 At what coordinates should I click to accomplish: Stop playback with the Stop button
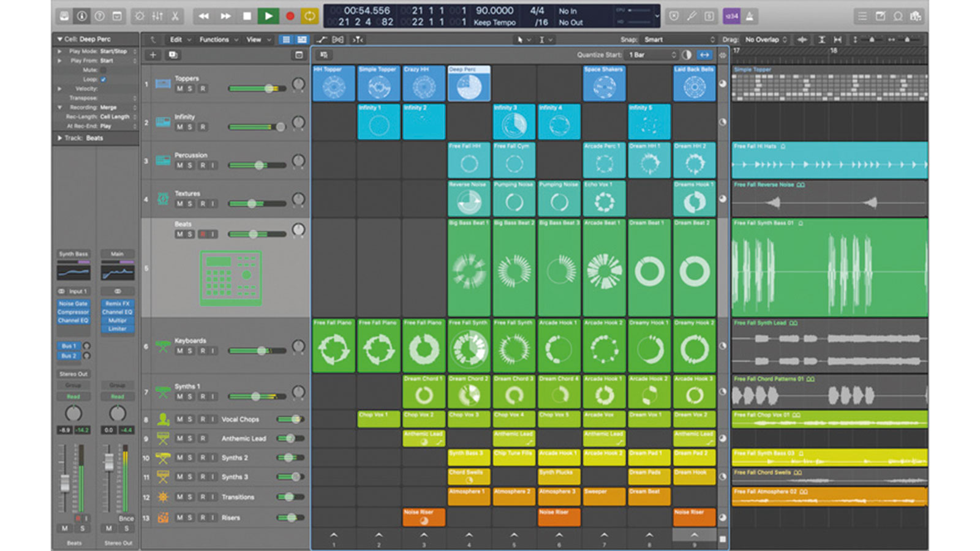(247, 17)
